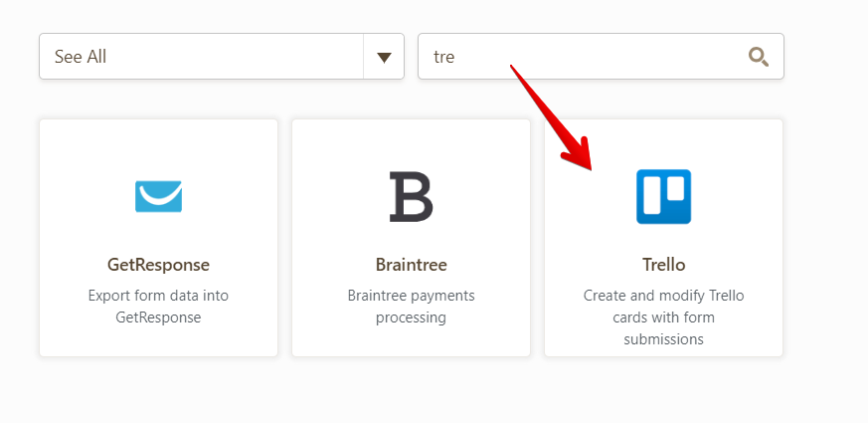868x423 pixels.
Task: Open the Braintree integration card
Action: pyautogui.click(x=411, y=237)
